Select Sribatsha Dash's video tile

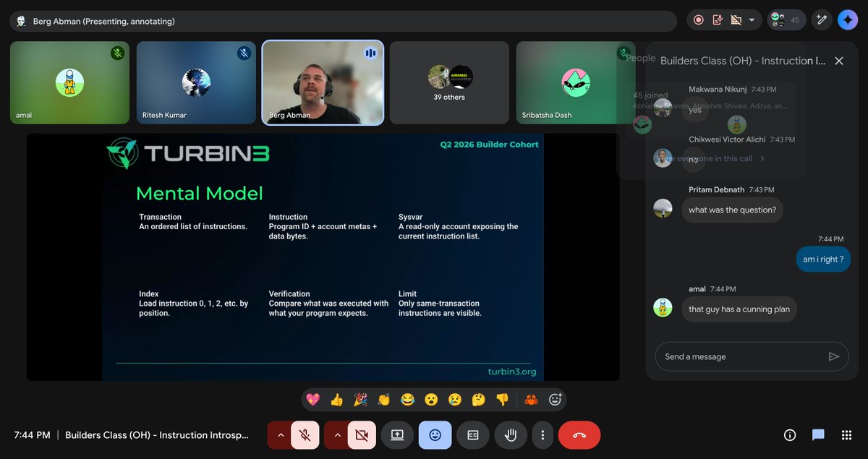(576, 82)
